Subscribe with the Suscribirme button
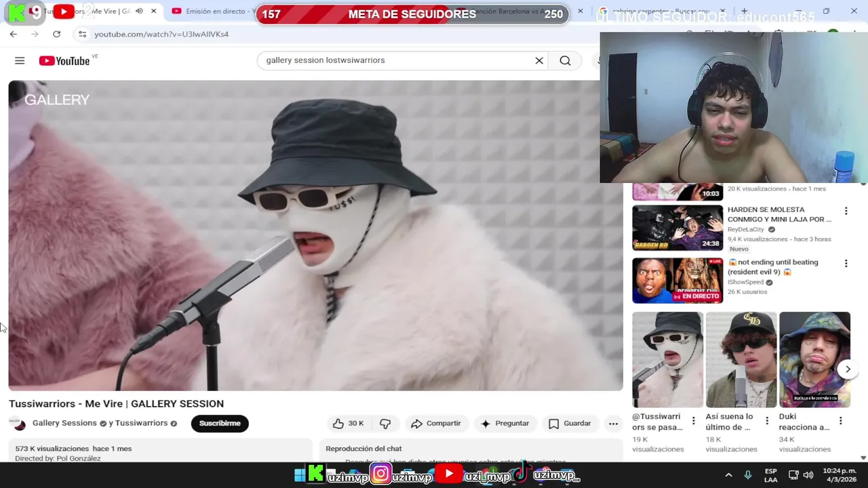Viewport: 868px width, 488px height. tap(220, 424)
